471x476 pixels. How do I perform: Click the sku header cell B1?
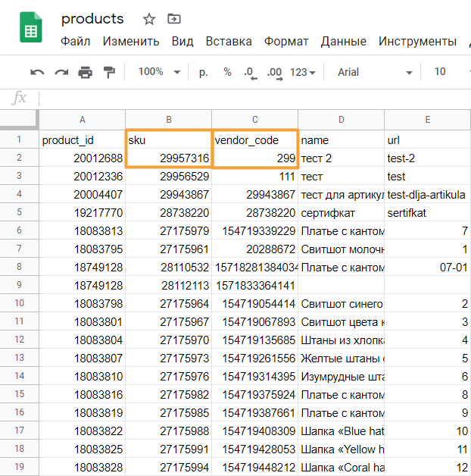[168, 140]
